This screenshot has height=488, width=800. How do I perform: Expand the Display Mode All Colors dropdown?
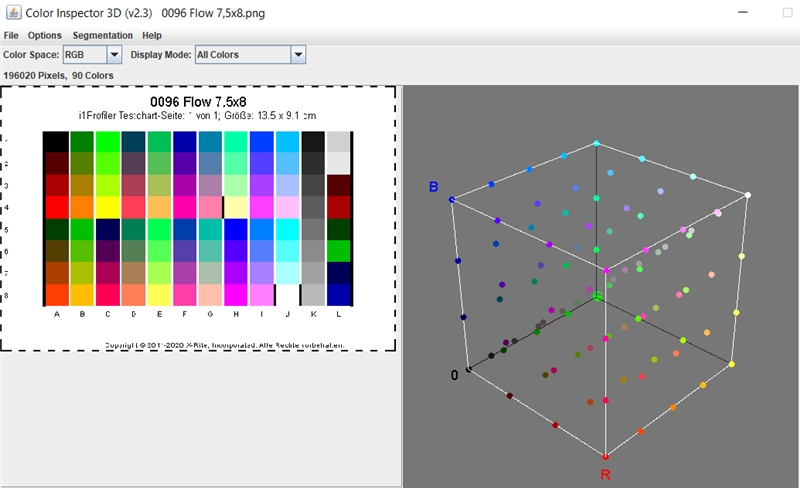(x=298, y=54)
